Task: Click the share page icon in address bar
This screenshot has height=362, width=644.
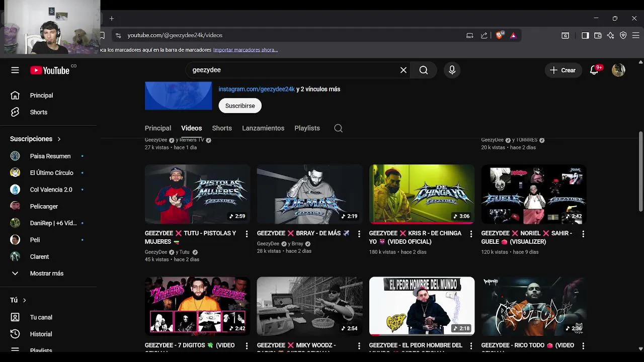Action: tap(484, 35)
